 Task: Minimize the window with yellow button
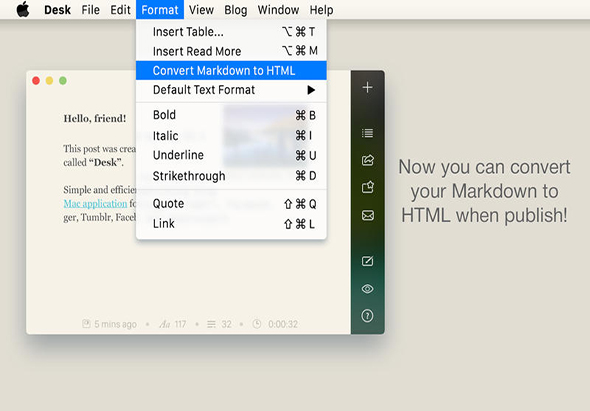point(49,81)
